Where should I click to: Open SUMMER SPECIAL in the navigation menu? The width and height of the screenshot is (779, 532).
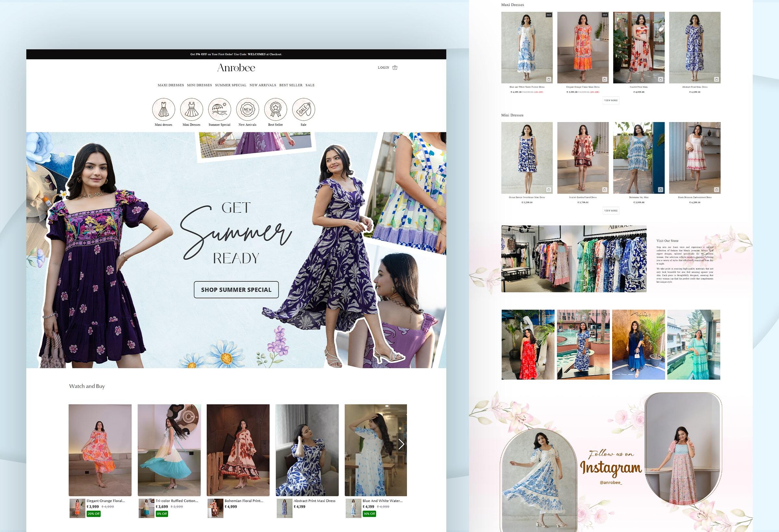point(230,85)
